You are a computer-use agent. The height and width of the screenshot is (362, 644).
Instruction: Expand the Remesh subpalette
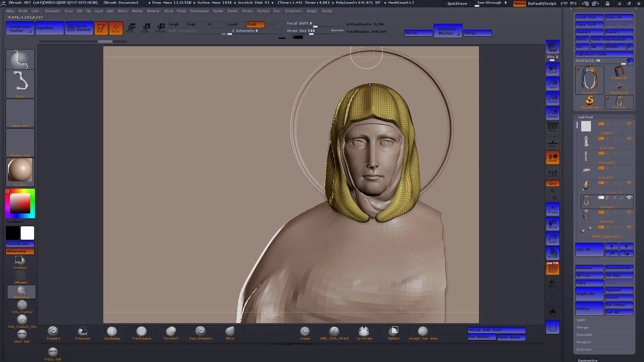click(x=584, y=335)
